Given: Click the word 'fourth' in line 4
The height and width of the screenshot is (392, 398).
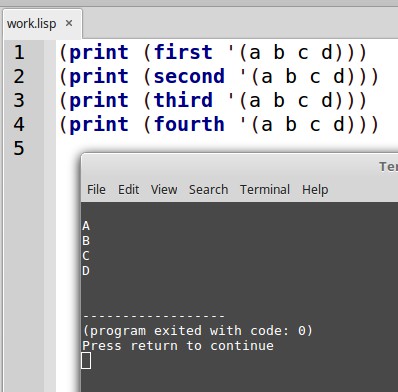Looking at the screenshot, I should tap(189, 124).
